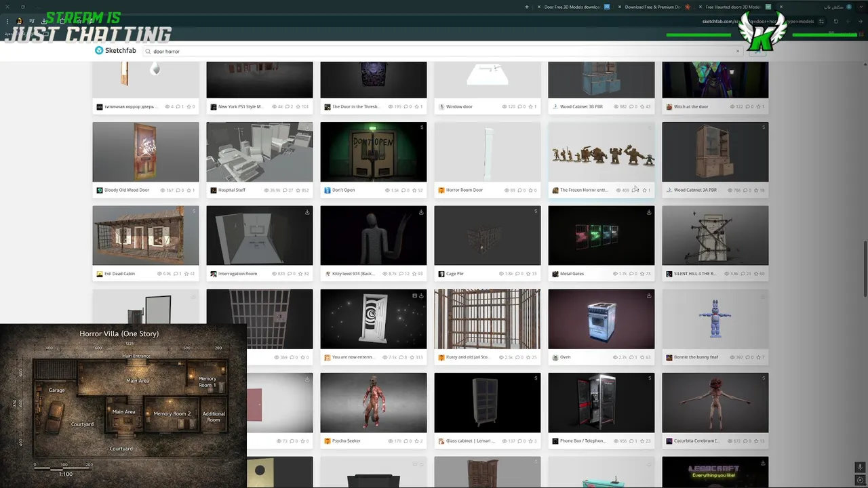This screenshot has height=488, width=868.
Task: Open Hospital Stuff model thumbnail
Action: [x=260, y=152]
